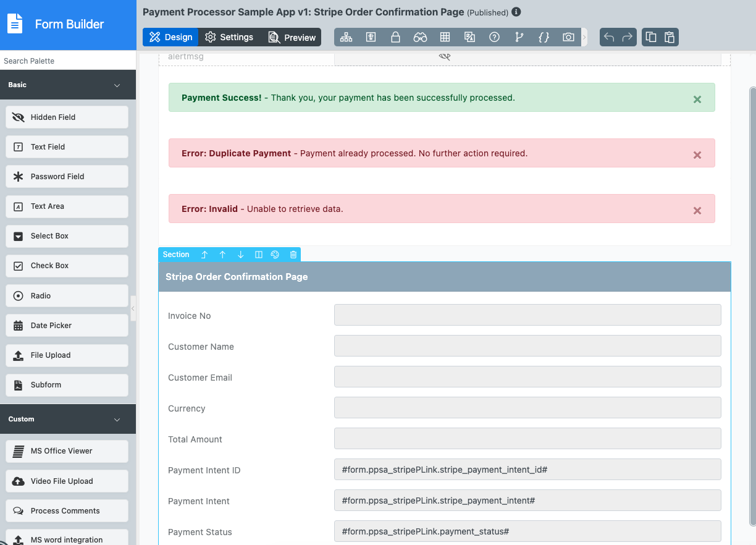756x545 pixels.
Task: Open the permission padlock icon
Action: (395, 37)
